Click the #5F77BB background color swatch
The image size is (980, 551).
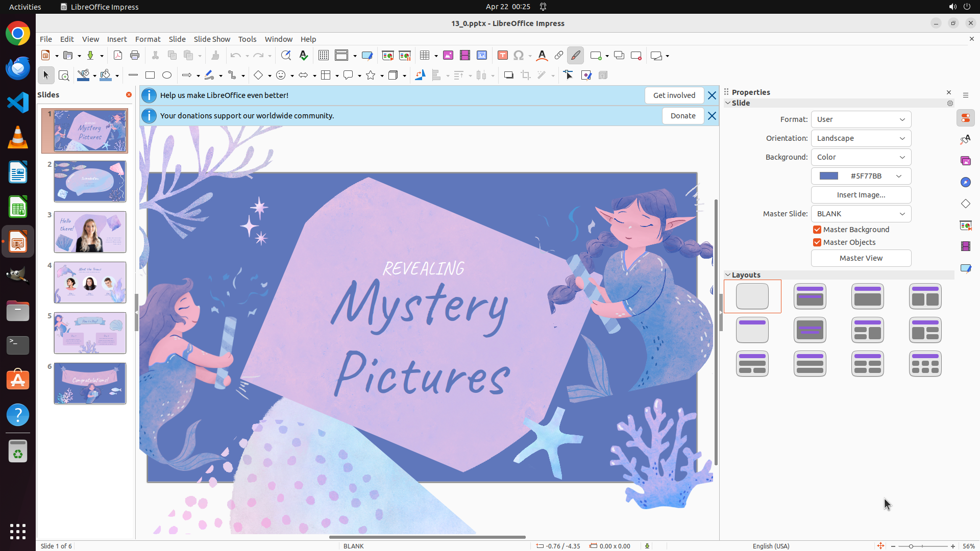pyautogui.click(x=829, y=176)
